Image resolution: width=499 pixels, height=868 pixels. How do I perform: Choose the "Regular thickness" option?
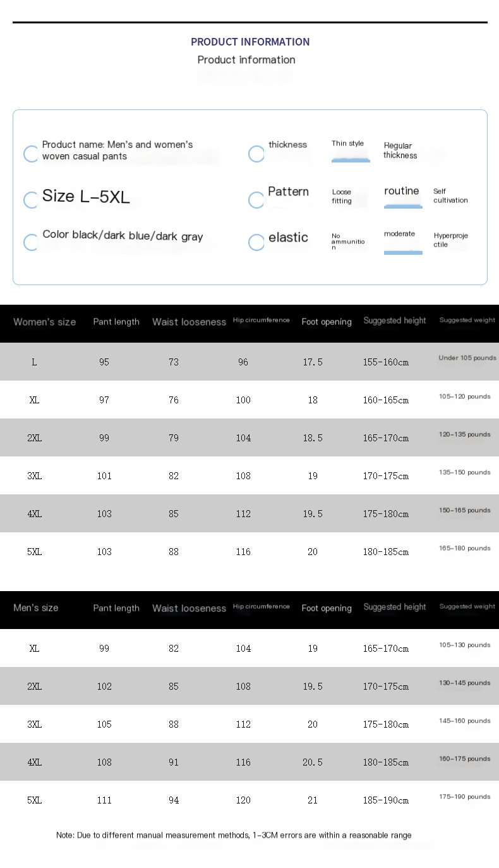coord(400,150)
